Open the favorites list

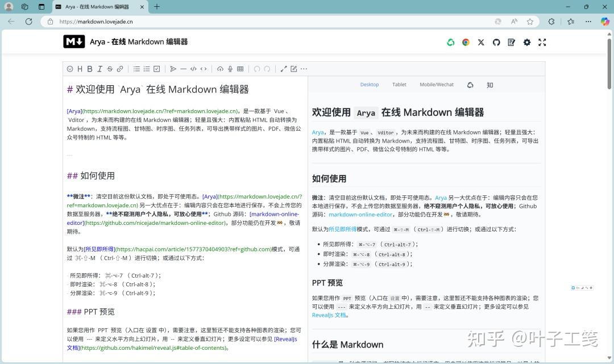coord(571,22)
